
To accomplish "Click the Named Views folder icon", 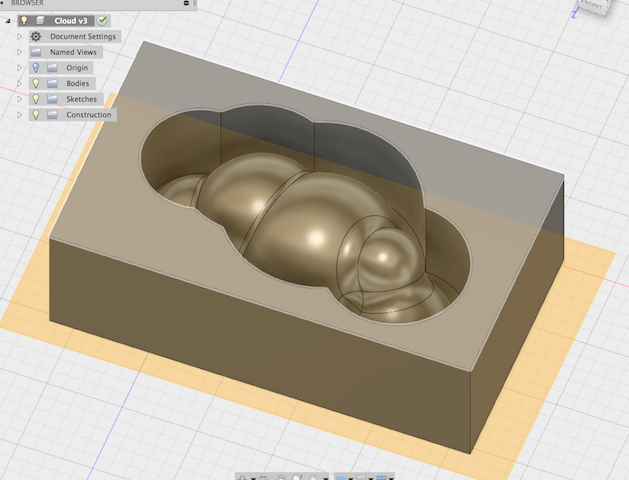I will point(36,52).
